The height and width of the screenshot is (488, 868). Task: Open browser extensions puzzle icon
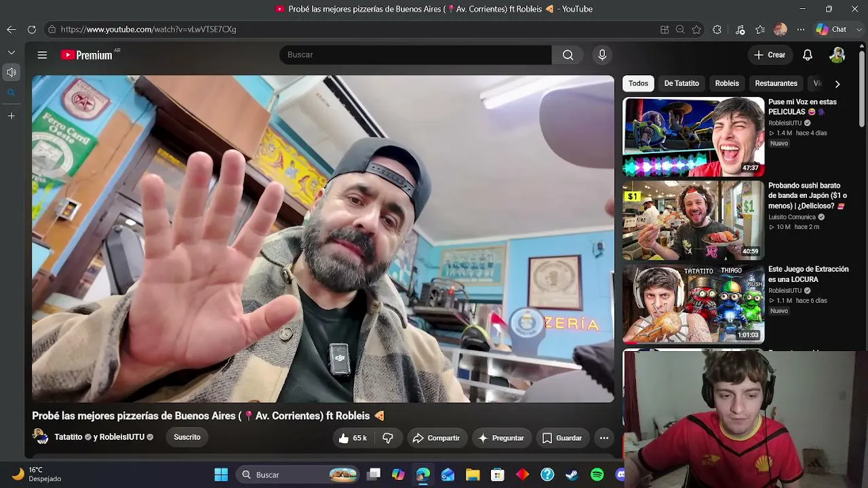[717, 29]
